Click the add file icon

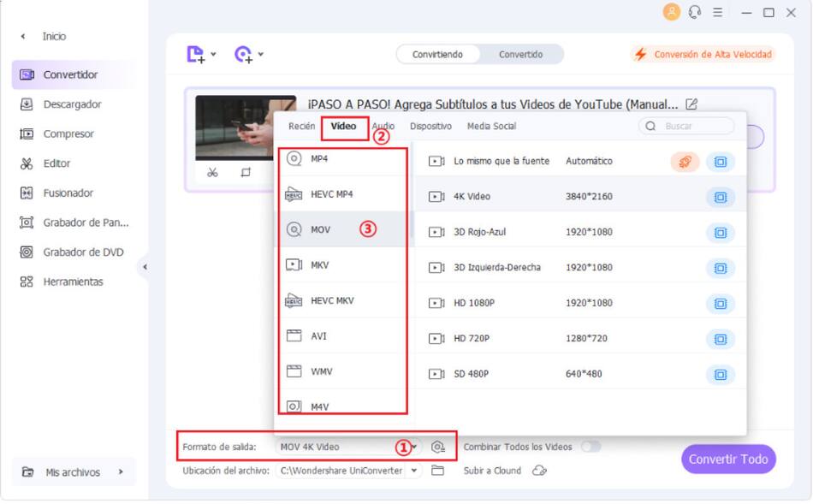pyautogui.click(x=195, y=54)
